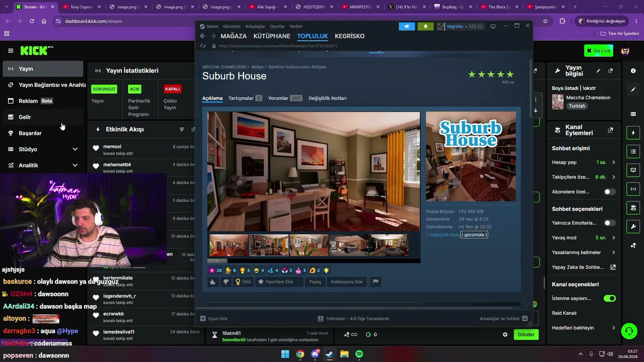Open Yavaş mod setting chevron
The height and width of the screenshot is (362, 644).
click(x=613, y=237)
